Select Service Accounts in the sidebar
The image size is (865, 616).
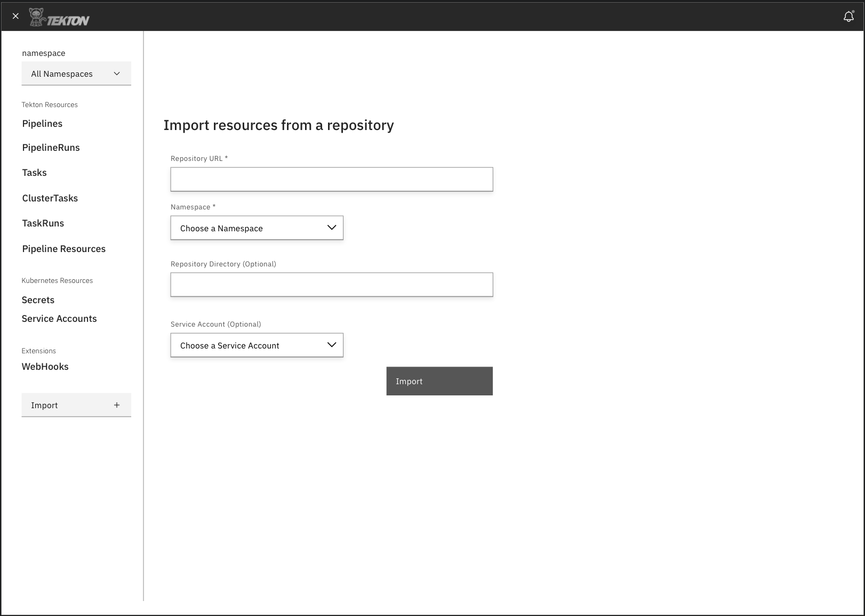(59, 319)
